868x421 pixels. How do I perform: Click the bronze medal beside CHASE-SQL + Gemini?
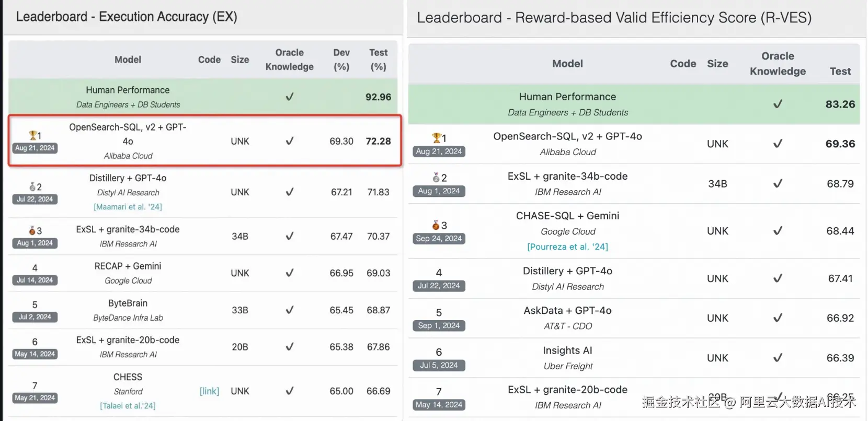pyautogui.click(x=436, y=225)
